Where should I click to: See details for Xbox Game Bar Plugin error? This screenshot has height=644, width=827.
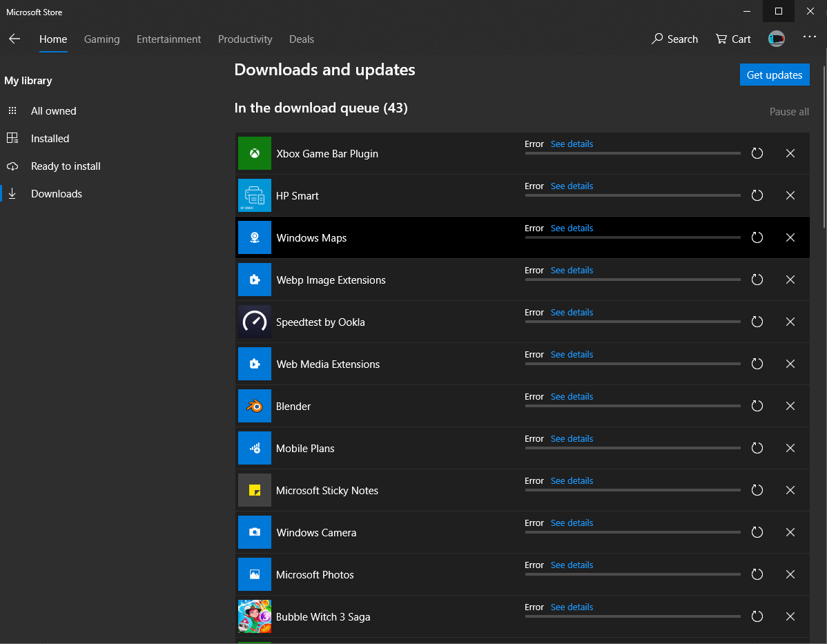click(572, 144)
